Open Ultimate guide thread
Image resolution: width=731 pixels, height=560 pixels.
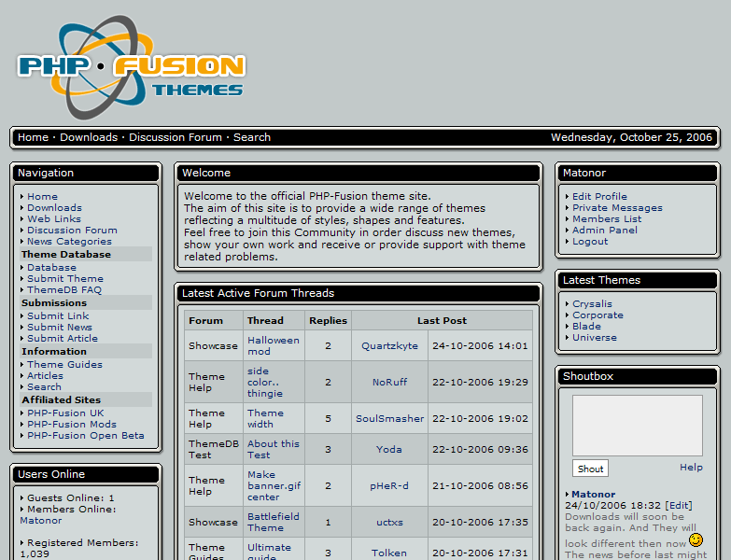[x=269, y=553]
